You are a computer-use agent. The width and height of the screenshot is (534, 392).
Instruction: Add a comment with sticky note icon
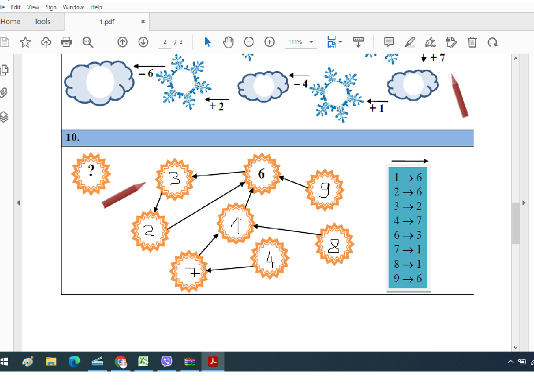pyautogui.click(x=389, y=42)
